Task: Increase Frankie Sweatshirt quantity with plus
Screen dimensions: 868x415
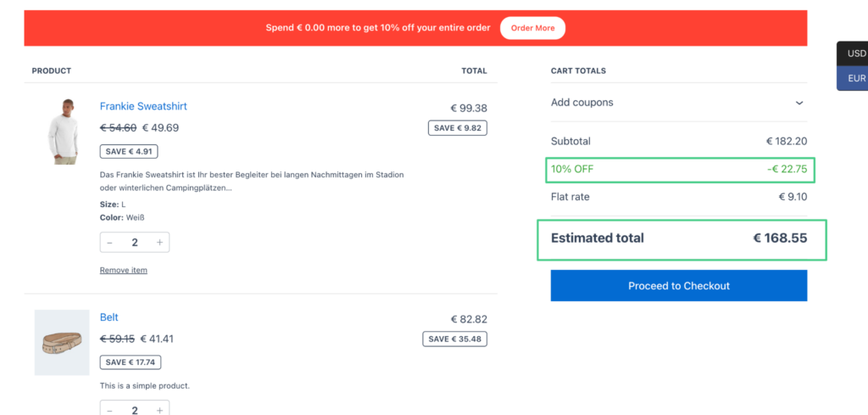Action: (159, 243)
